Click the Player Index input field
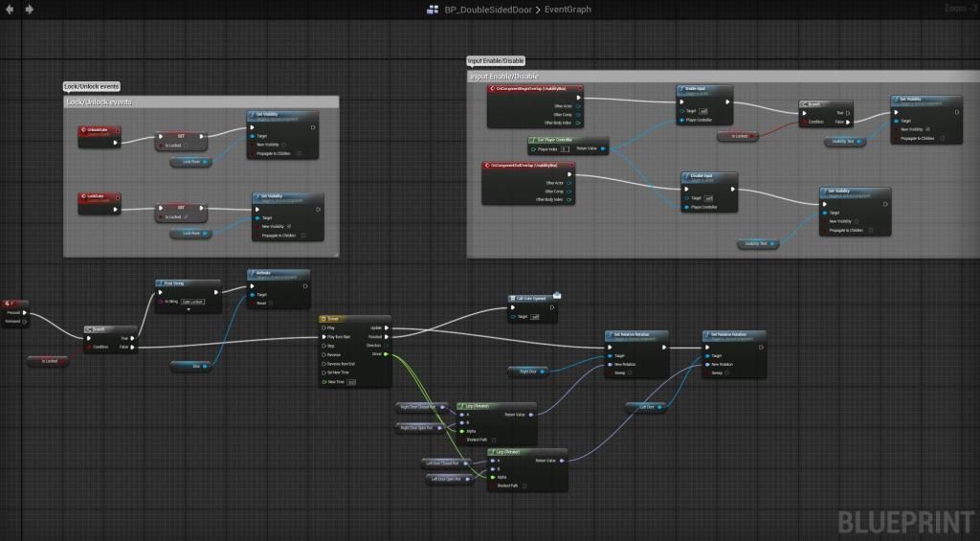Screen dimensions: 980x541 coord(565,149)
